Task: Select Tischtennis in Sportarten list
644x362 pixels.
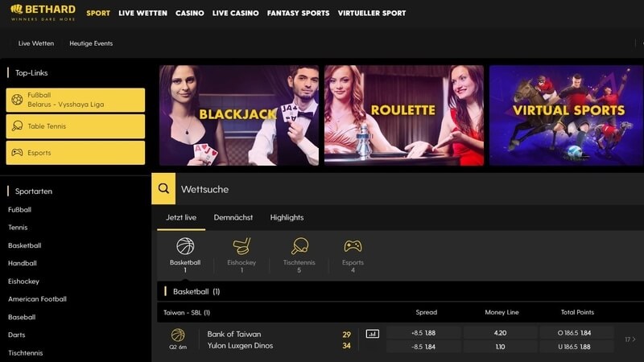Action: [x=26, y=352]
